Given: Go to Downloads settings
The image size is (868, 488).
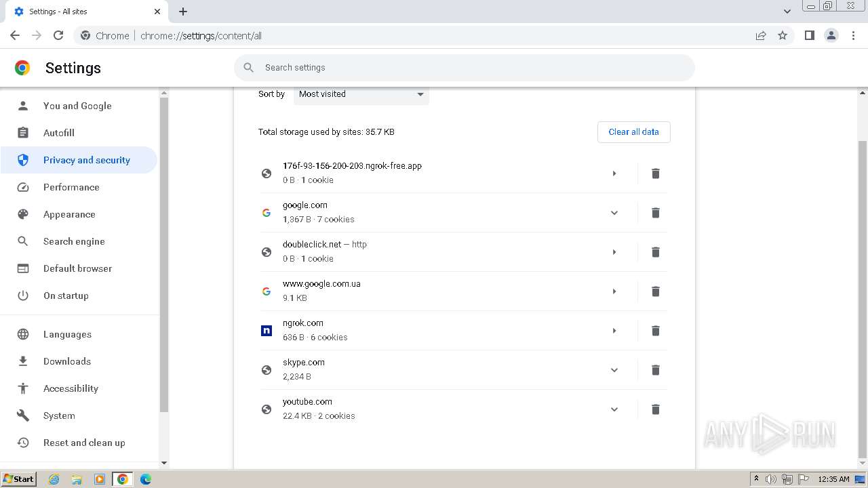Looking at the screenshot, I should click(79, 361).
